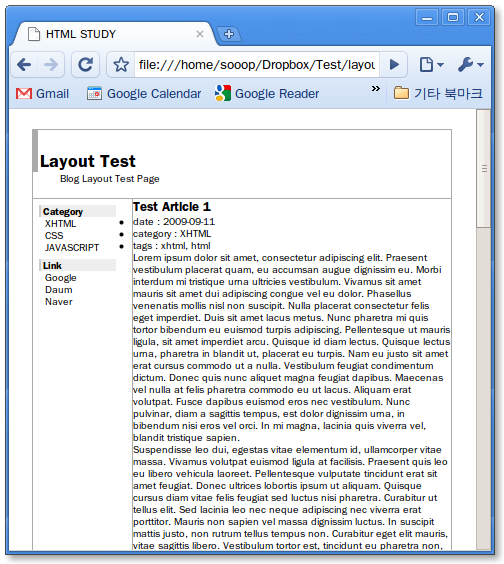
Task: Click the page icon on the tab
Action: [x=34, y=34]
